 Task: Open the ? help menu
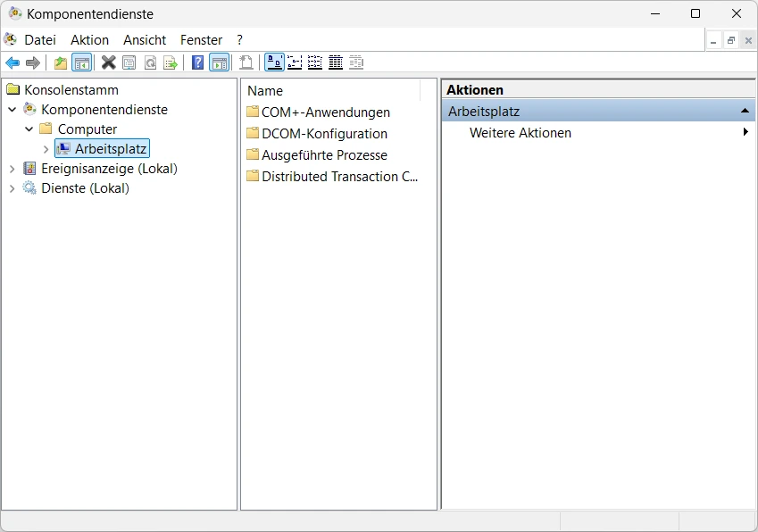coord(240,39)
